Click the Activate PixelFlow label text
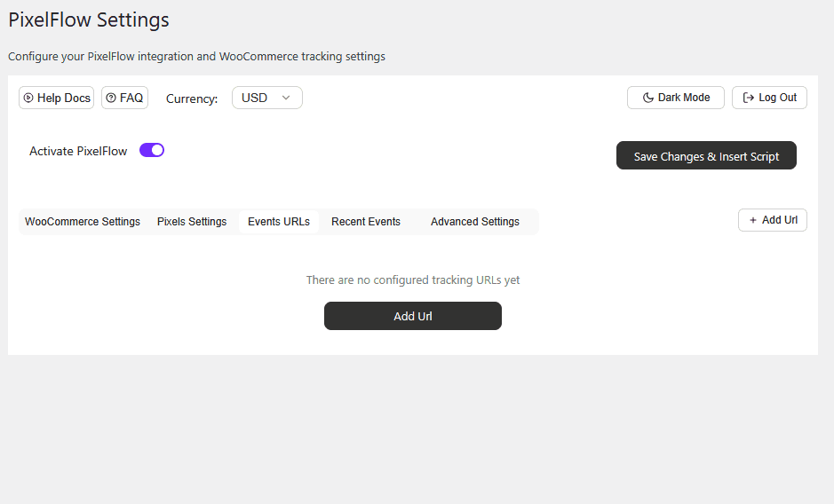The image size is (834, 504). (x=78, y=151)
